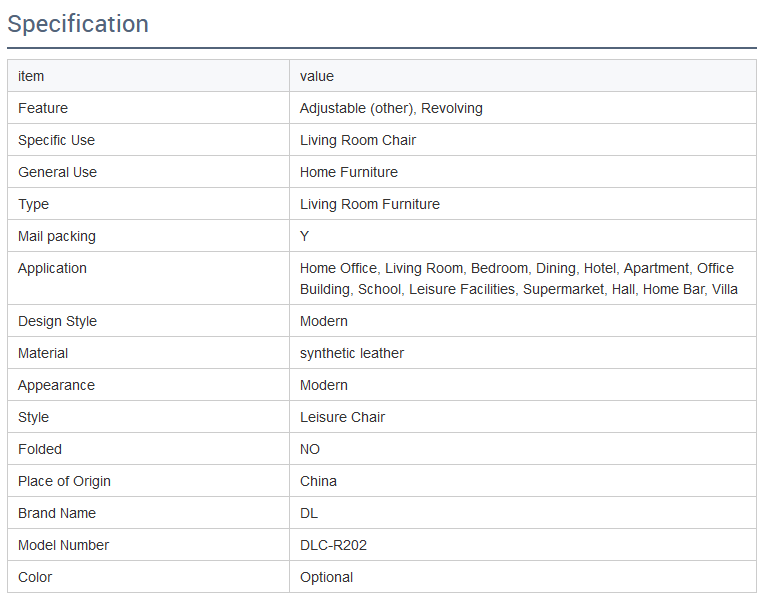Select the 'item' column header

pyautogui.click(x=31, y=76)
